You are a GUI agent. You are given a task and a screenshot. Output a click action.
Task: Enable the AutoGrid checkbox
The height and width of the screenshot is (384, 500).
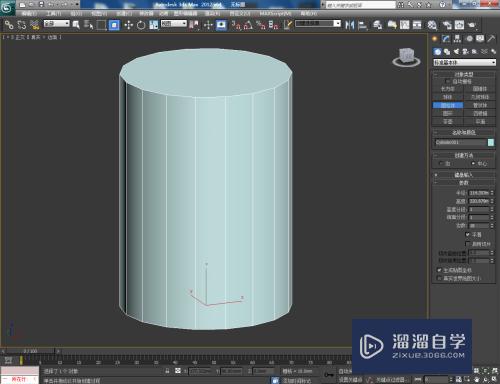pos(448,81)
